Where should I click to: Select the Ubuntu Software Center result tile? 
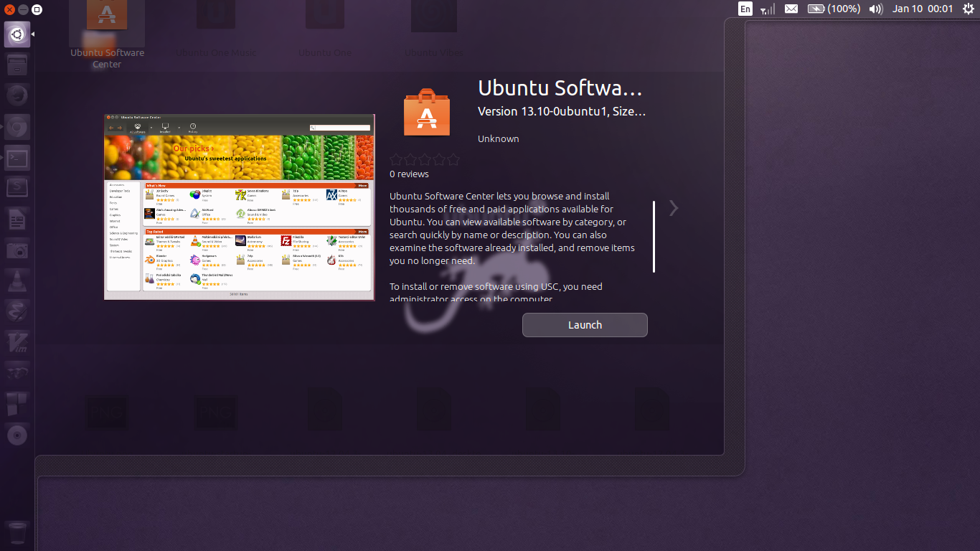point(107,34)
